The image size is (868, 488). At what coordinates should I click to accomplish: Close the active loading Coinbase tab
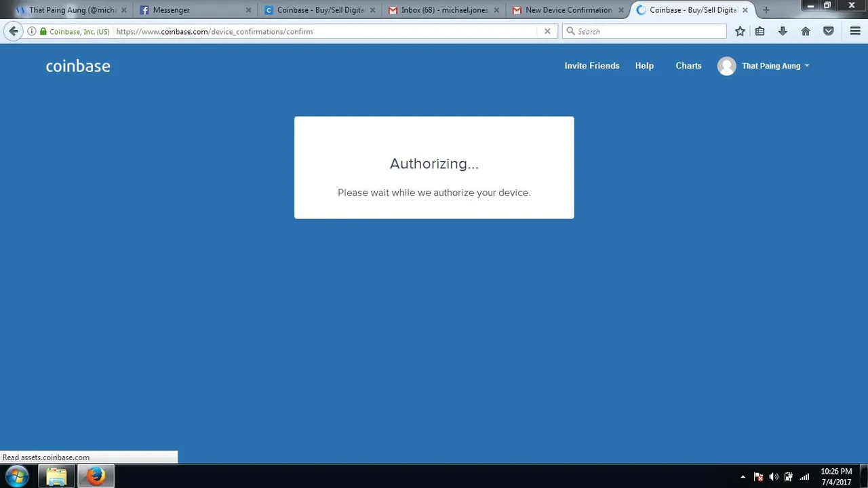coord(745,10)
